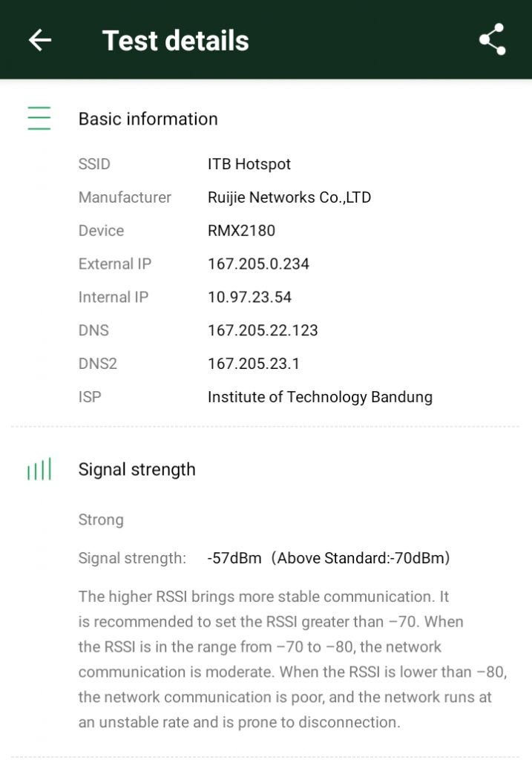
Task: Tap internal IP 10.97.23.54
Action: (x=249, y=298)
